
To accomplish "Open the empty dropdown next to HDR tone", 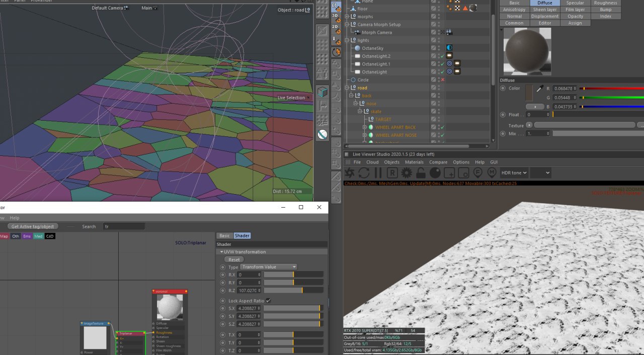I will click(541, 173).
